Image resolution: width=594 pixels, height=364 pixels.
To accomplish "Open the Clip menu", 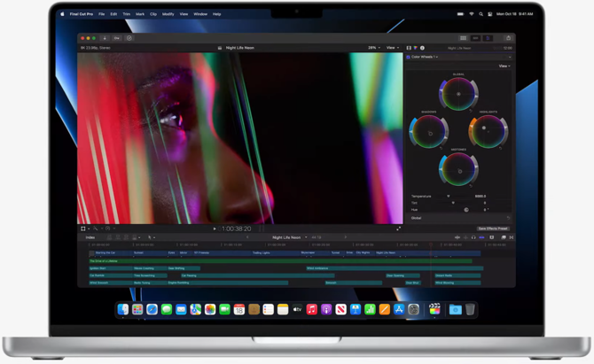I will pos(153,14).
